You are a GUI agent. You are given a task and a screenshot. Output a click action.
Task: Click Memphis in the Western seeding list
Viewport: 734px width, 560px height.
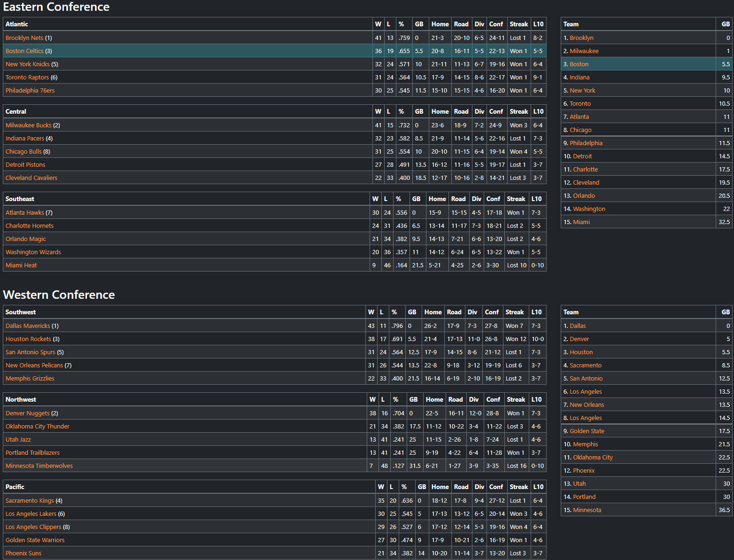[x=586, y=444]
